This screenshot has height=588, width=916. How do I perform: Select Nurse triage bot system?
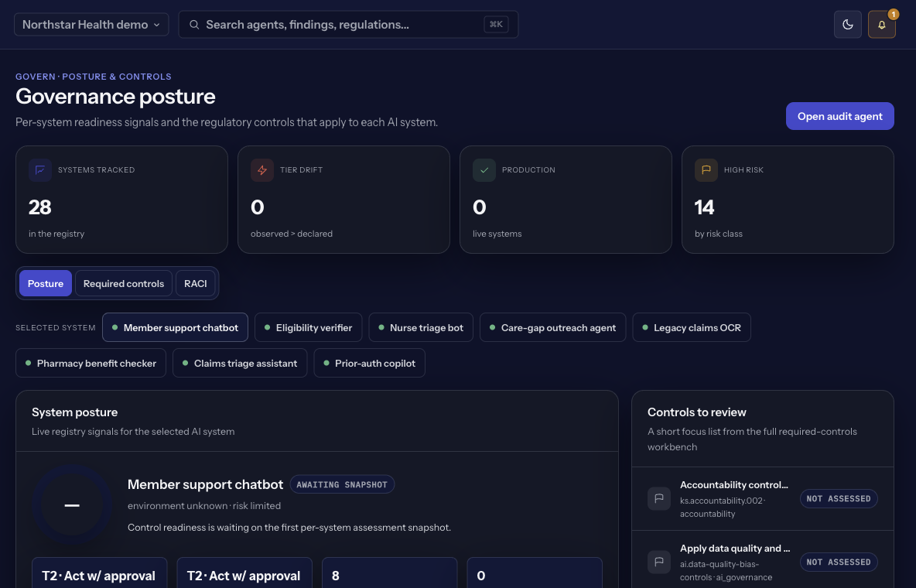pyautogui.click(x=421, y=327)
